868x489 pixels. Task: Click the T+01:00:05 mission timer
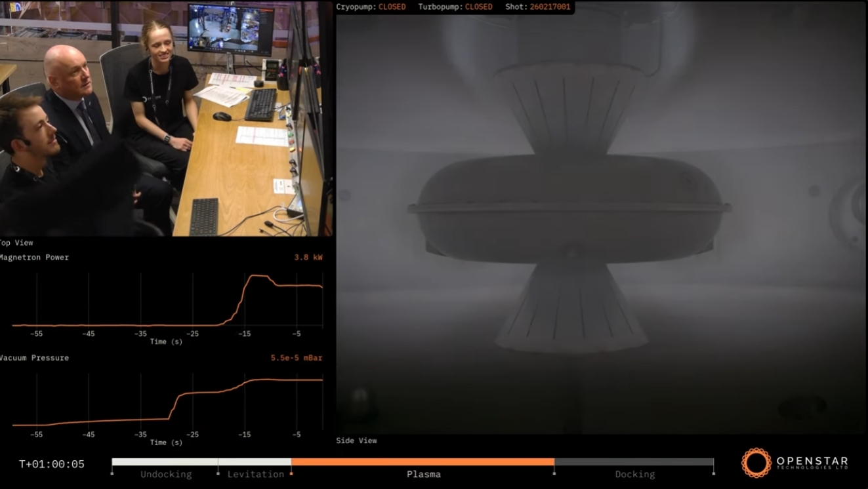pos(52,464)
